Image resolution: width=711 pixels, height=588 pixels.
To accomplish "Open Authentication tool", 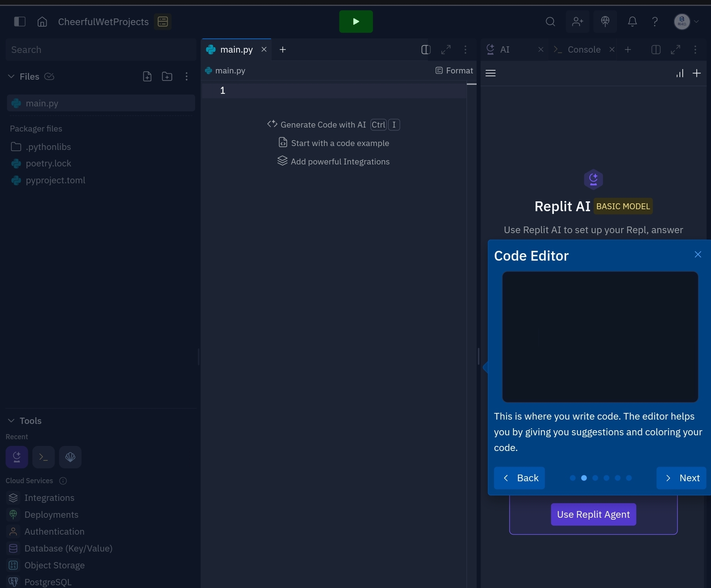I will (x=46, y=531).
